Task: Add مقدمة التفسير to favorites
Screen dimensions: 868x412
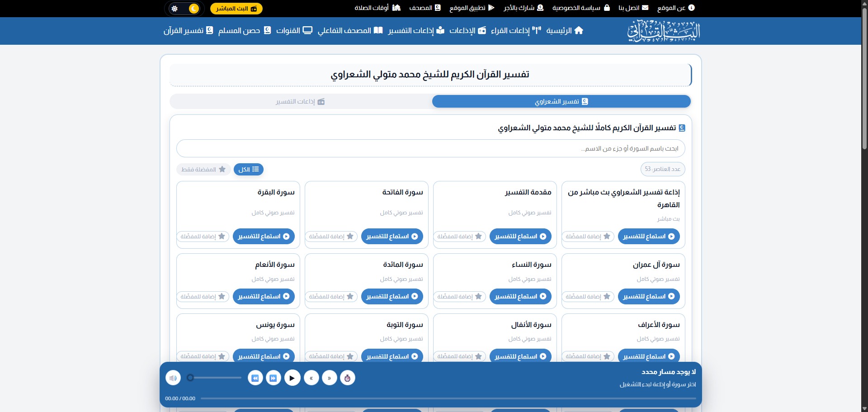Action: click(x=459, y=237)
